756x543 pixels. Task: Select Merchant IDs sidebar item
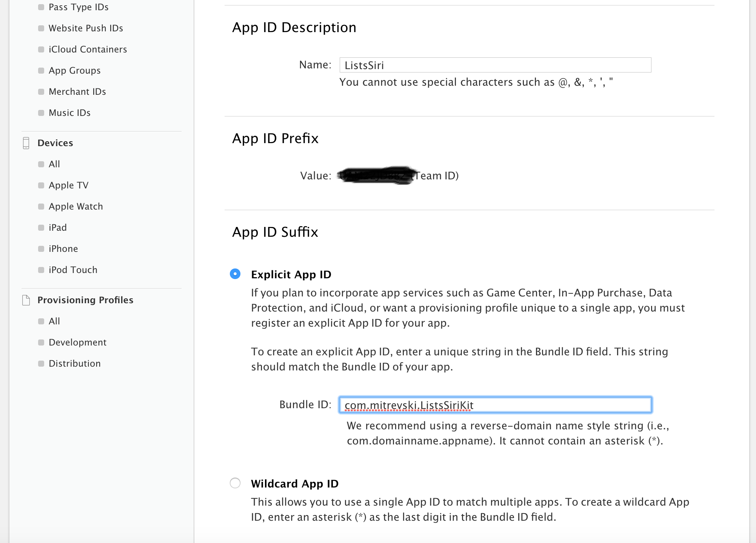tap(77, 92)
